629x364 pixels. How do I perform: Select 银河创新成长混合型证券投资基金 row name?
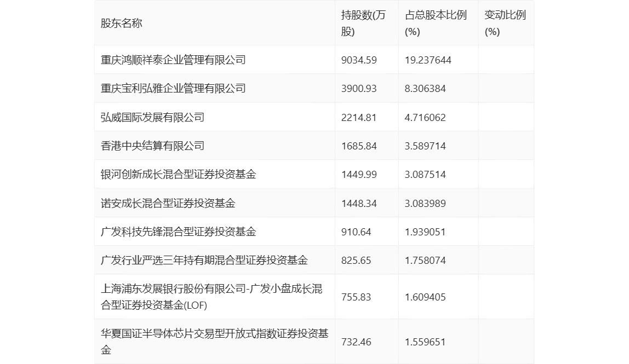coord(179,175)
